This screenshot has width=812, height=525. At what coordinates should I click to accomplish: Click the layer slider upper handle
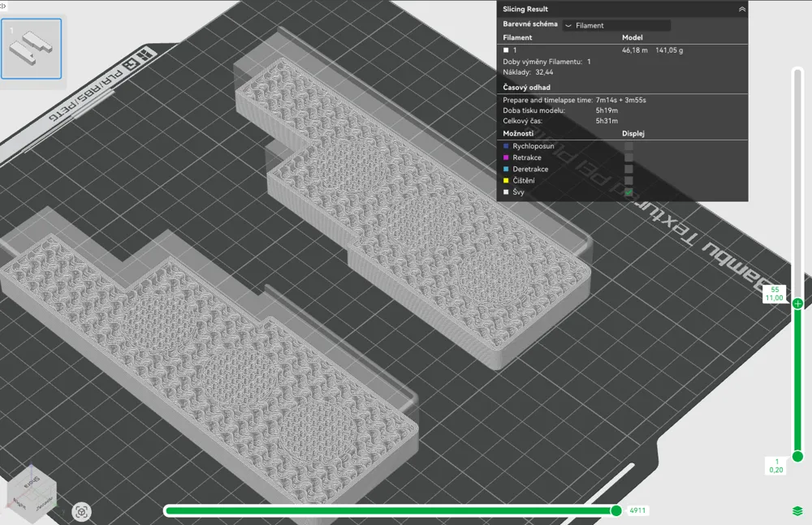(797, 303)
